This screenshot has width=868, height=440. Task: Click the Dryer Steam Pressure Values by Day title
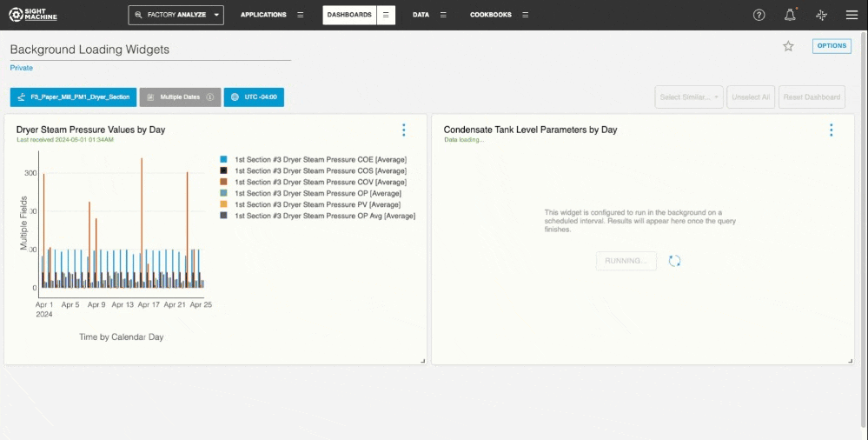tap(90, 130)
